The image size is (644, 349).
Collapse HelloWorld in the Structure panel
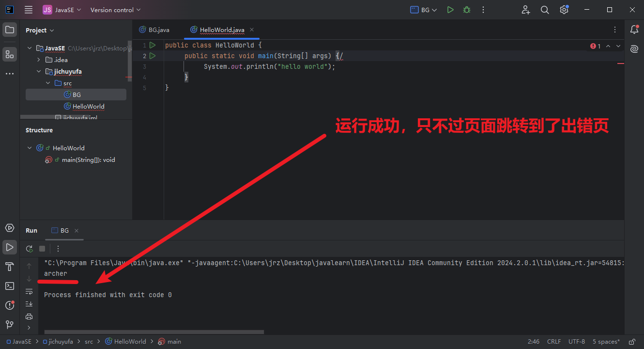click(30, 148)
